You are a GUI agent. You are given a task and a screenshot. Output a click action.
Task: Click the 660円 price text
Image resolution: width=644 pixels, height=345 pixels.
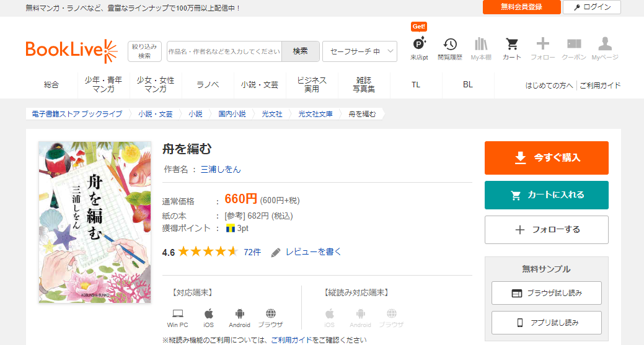click(240, 199)
